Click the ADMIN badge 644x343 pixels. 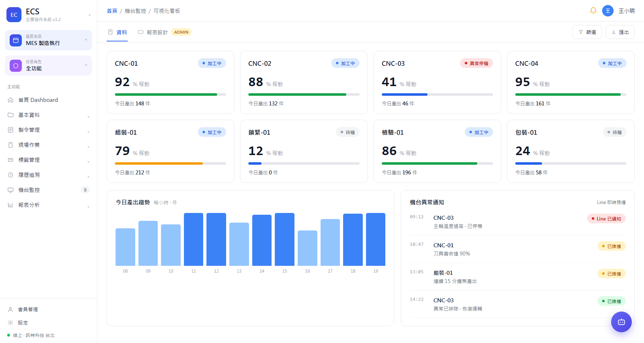click(x=181, y=32)
